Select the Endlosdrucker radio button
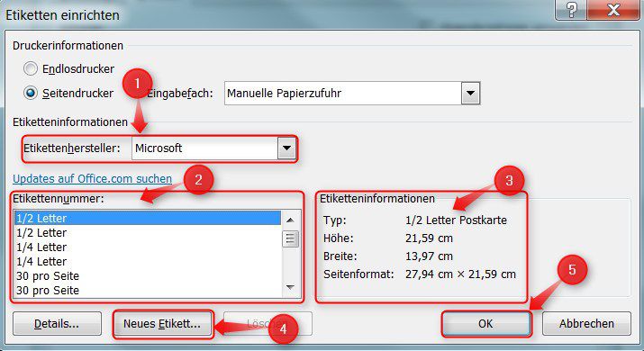 (x=31, y=68)
